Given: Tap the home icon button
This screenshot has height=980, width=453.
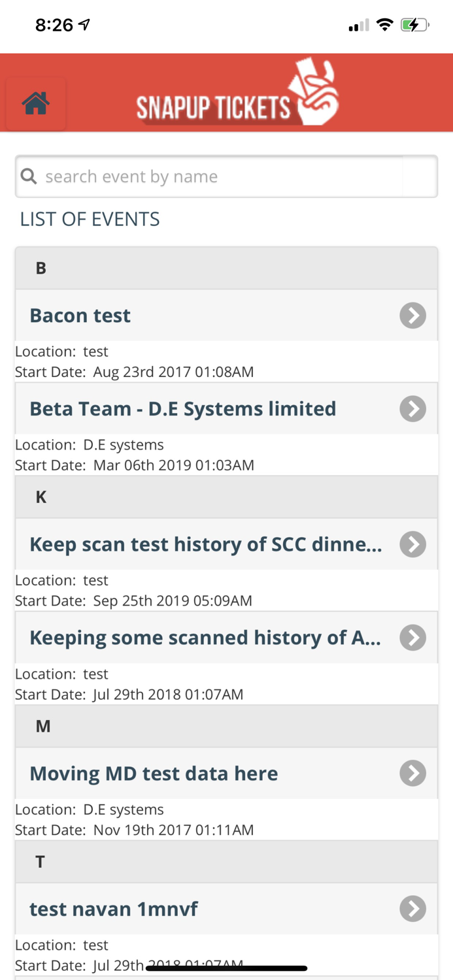Looking at the screenshot, I should pos(35,103).
